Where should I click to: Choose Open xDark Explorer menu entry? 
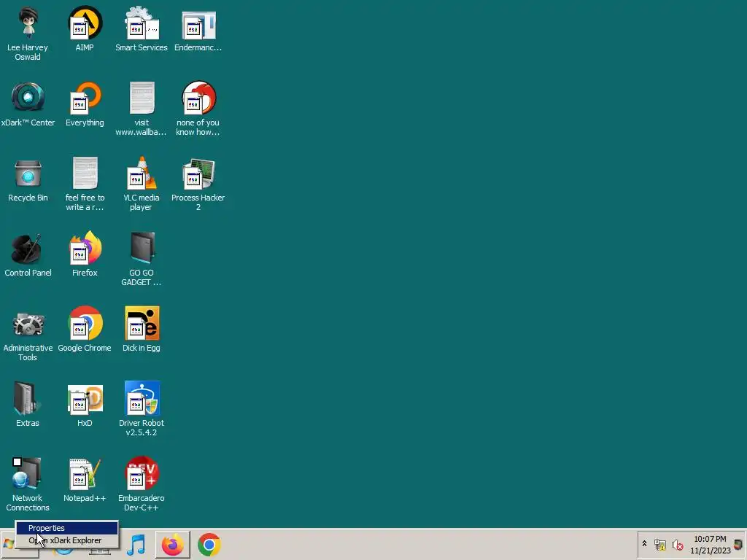point(66,540)
